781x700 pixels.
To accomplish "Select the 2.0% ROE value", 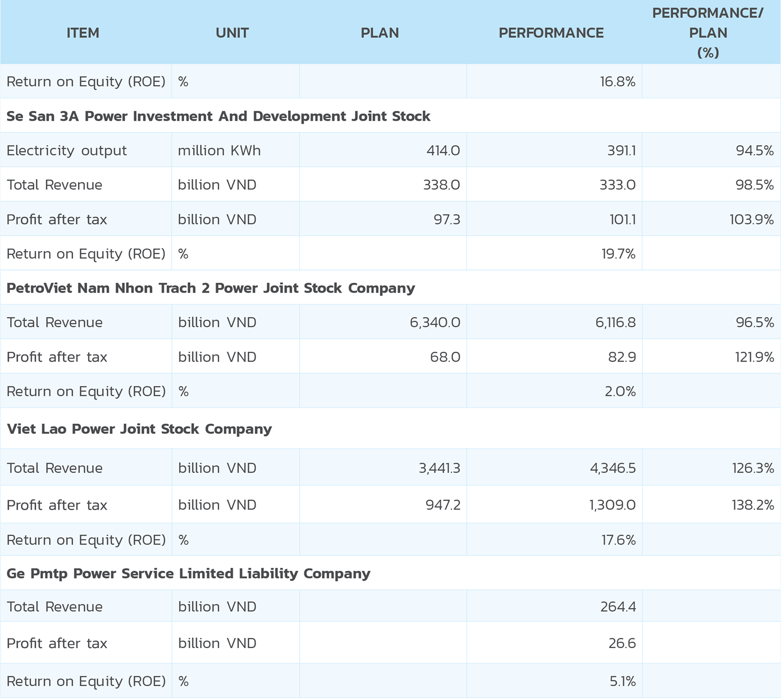I will (x=620, y=391).
